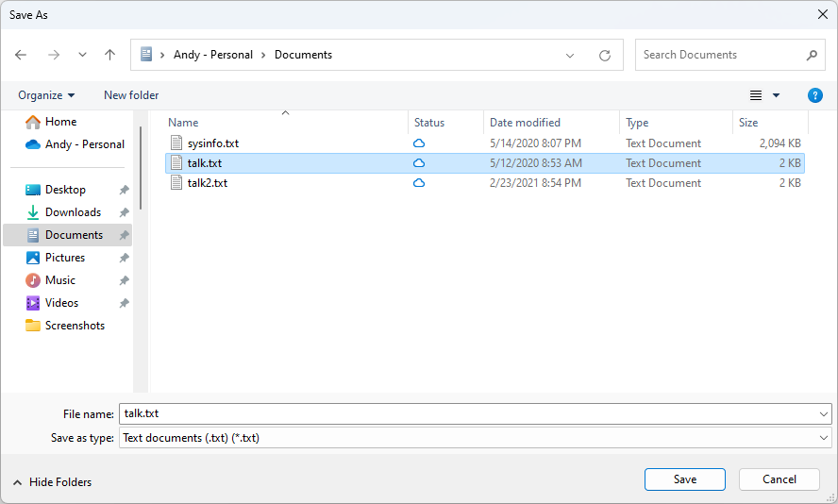
Task: Open the recent locations dropdown arrow
Action: click(82, 55)
